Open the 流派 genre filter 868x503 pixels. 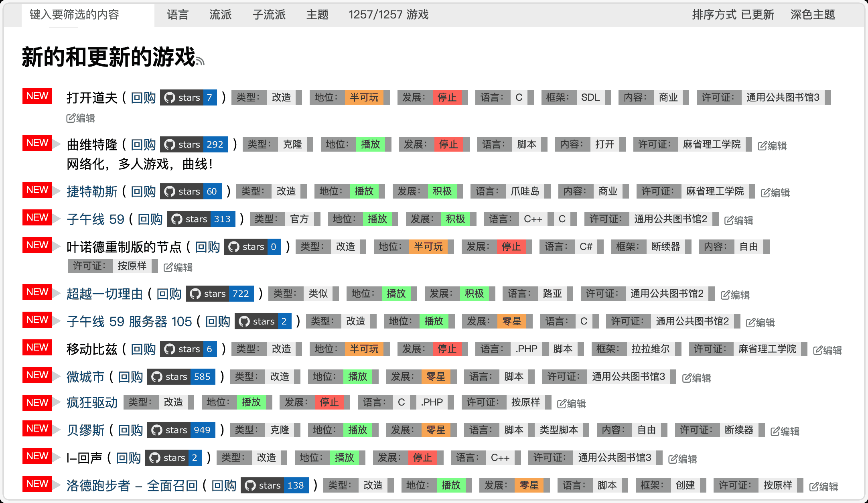pos(220,15)
